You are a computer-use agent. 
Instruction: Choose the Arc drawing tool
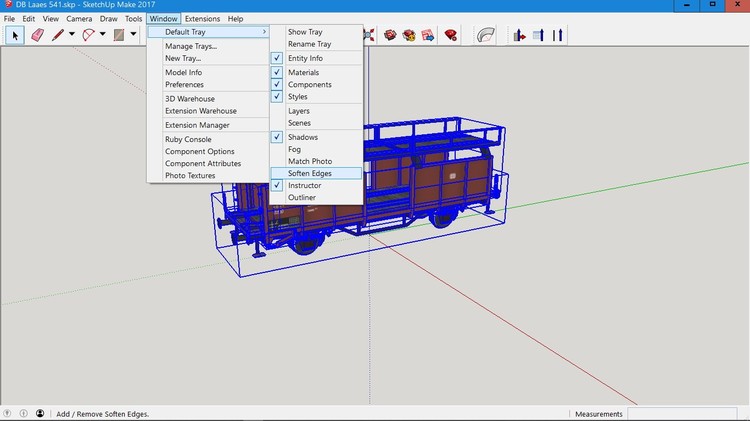coord(89,35)
